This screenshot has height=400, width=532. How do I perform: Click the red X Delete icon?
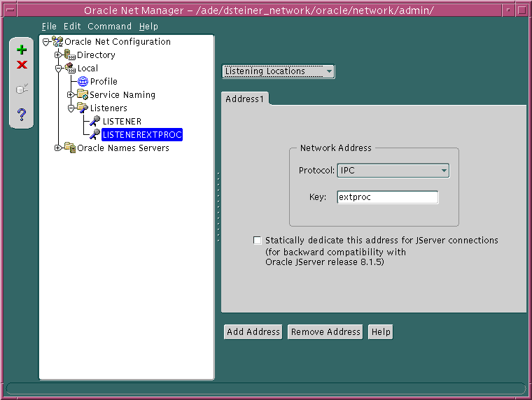coord(22,65)
